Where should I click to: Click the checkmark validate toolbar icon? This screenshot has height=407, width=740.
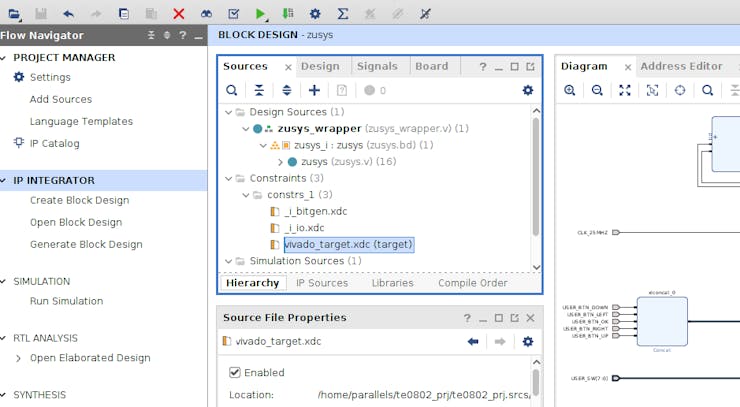point(234,14)
